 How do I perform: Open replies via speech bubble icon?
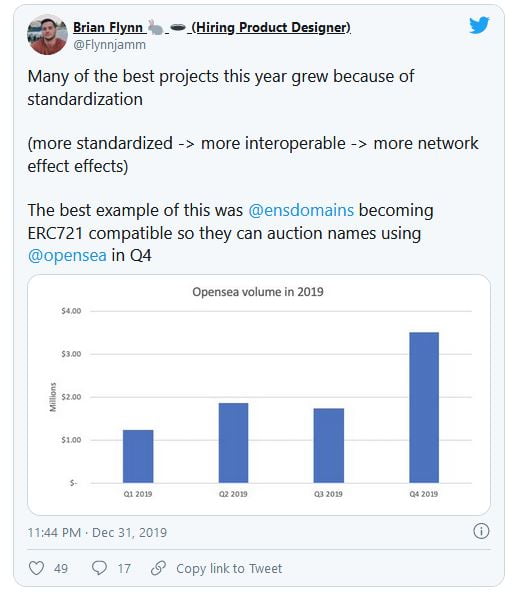tap(99, 568)
